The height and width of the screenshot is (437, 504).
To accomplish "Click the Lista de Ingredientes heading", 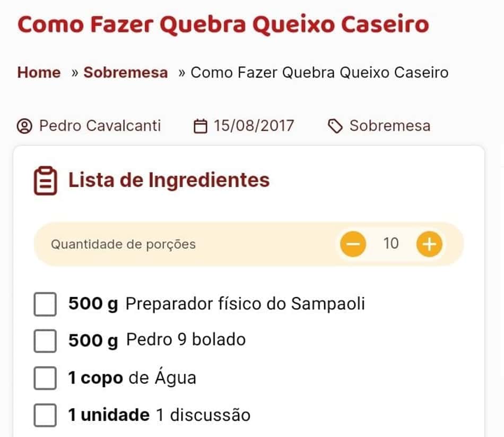I will tap(169, 180).
